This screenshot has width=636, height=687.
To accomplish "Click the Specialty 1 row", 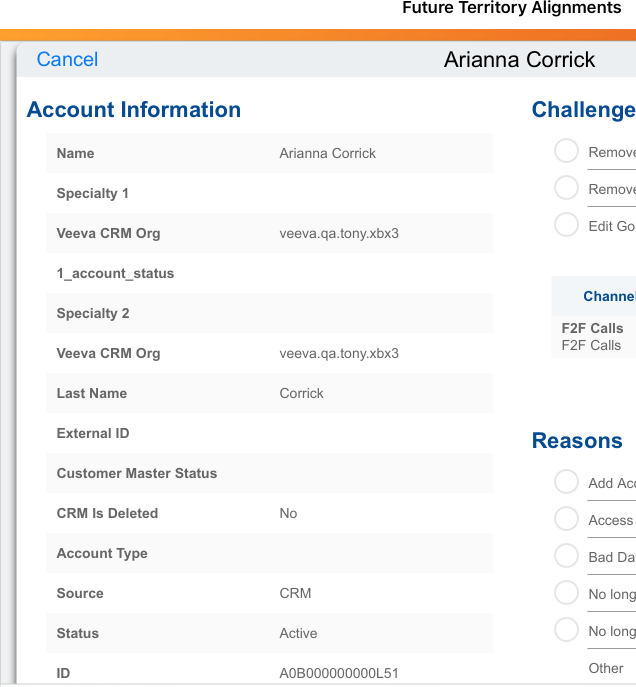I will click(269, 193).
